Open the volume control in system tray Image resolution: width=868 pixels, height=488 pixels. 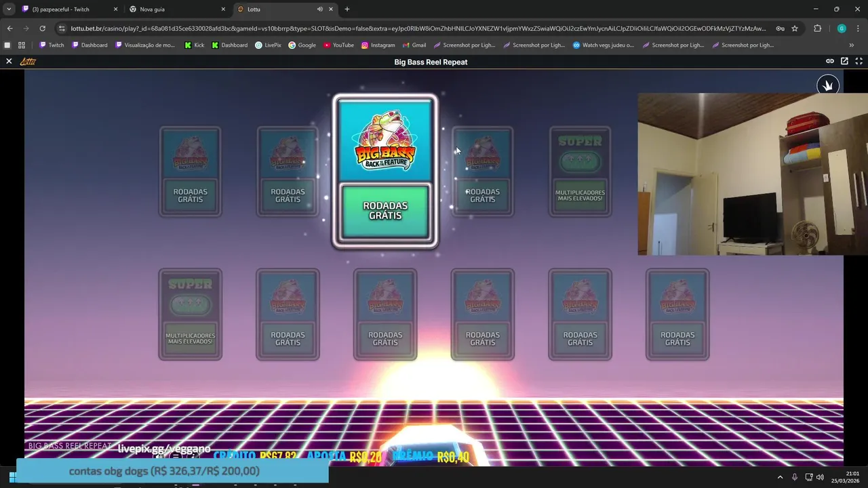point(820,477)
